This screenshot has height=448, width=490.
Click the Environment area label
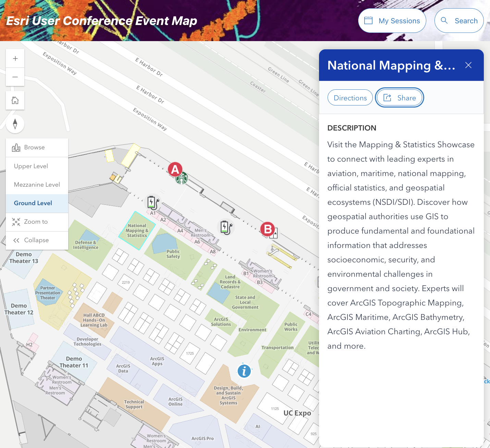click(253, 330)
